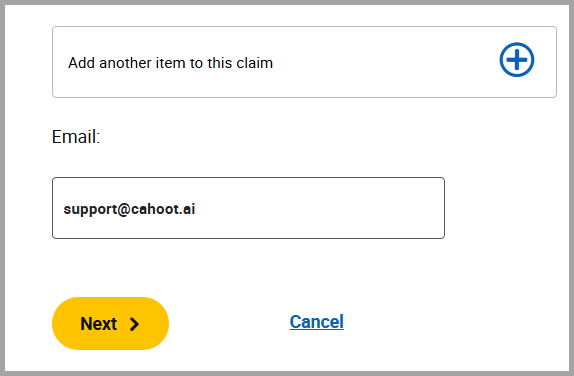Open a new claim item with plus
Screen dimensions: 574x376
coord(517,60)
